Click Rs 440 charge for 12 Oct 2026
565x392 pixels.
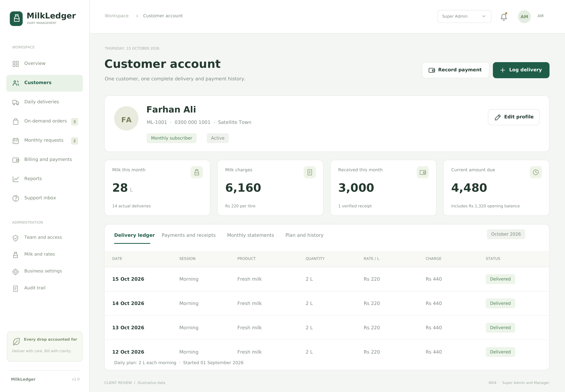pyautogui.click(x=434, y=352)
